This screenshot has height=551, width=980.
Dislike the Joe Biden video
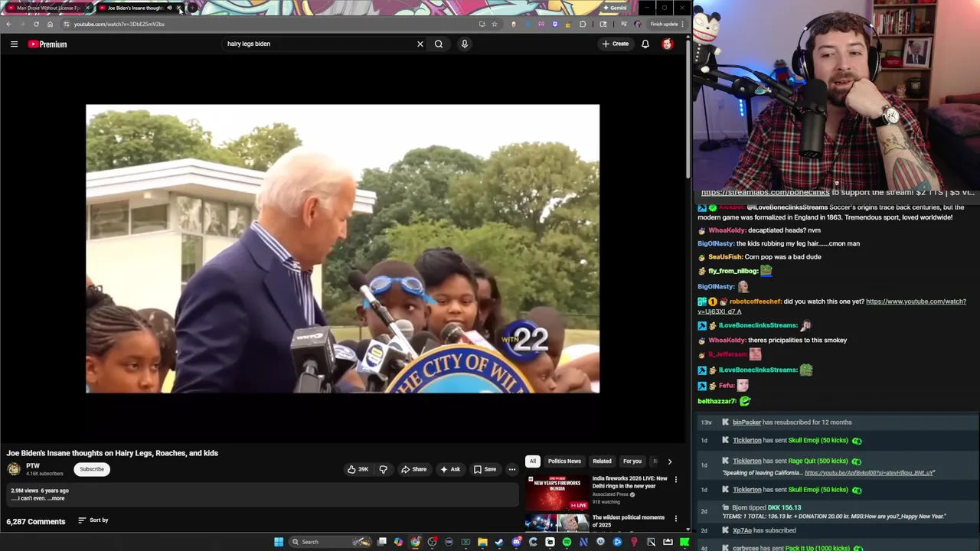tap(384, 469)
